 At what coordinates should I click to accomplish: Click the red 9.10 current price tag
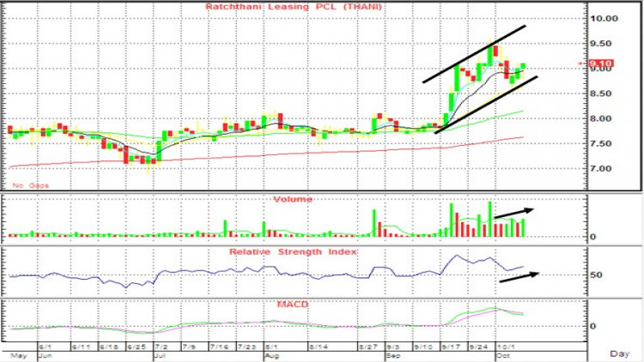coord(601,63)
